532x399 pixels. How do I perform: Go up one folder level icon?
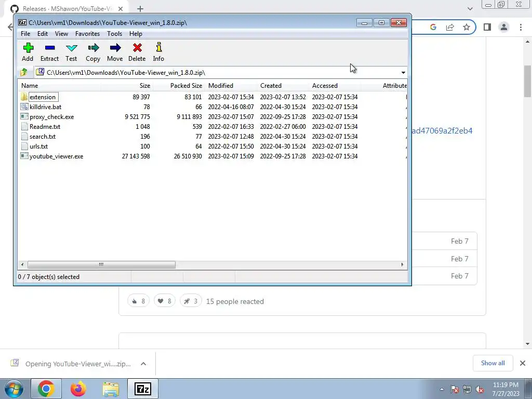pyautogui.click(x=24, y=72)
